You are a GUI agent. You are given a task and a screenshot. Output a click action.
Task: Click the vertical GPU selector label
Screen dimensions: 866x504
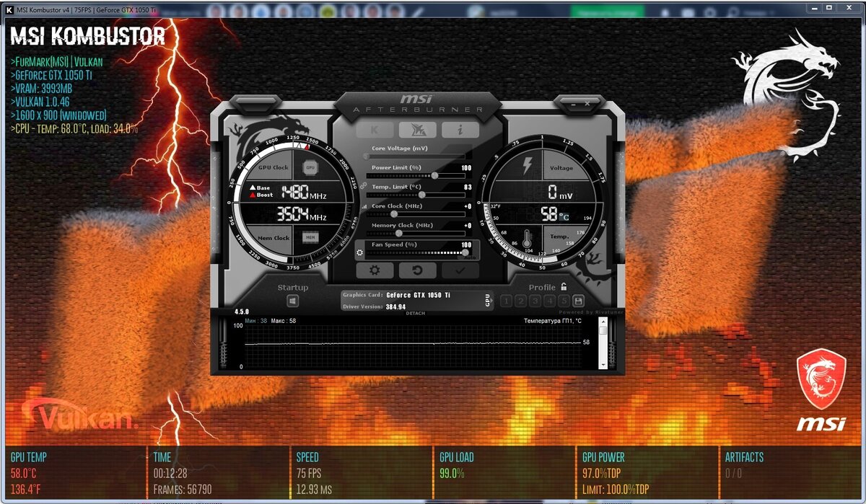coord(488,301)
